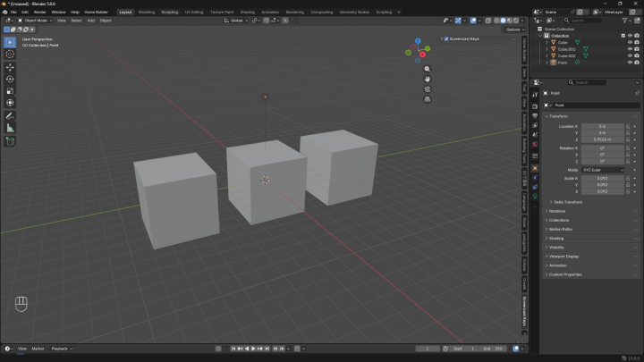
Task: Click the Options button in the viewport header
Action: pyautogui.click(x=515, y=29)
